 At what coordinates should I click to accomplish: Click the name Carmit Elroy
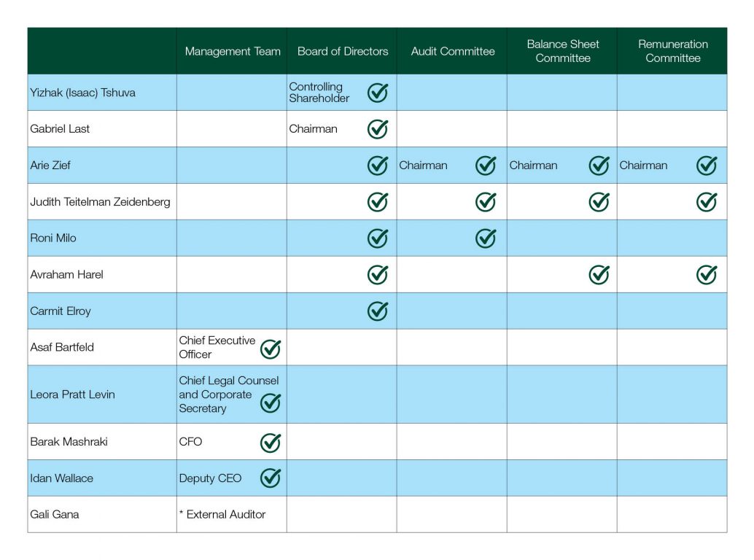(x=60, y=311)
